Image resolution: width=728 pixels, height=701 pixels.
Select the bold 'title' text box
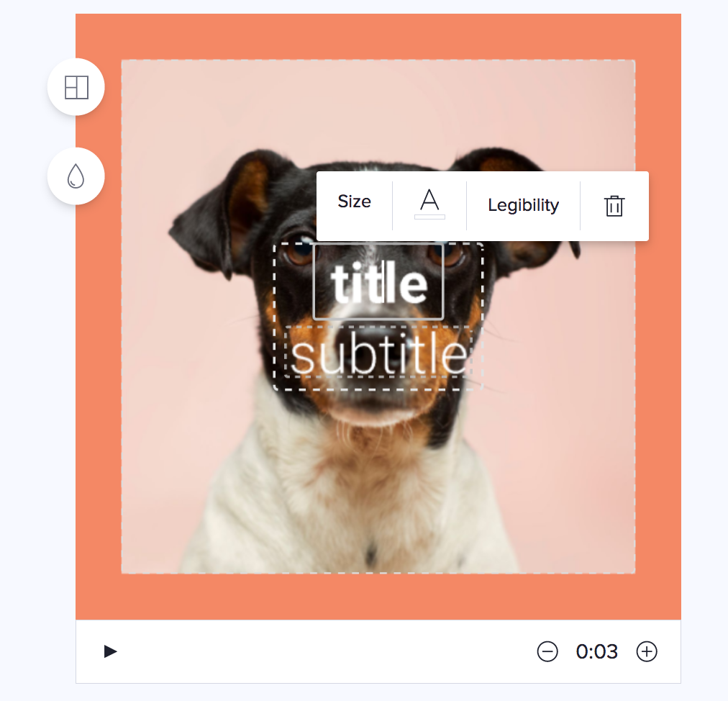tap(379, 282)
